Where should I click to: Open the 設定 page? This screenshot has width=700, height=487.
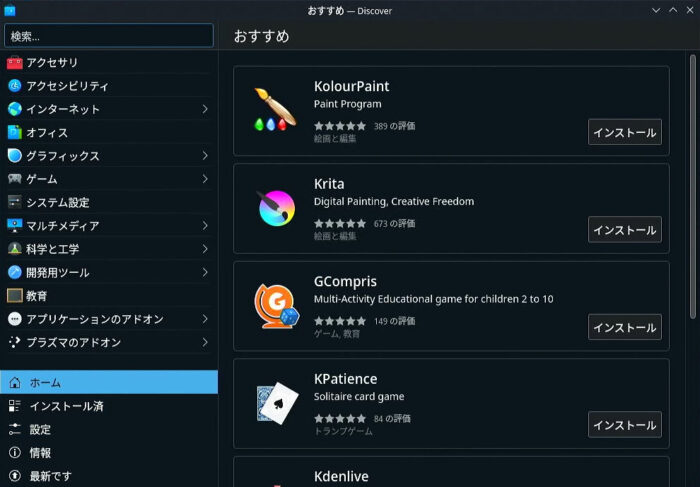coord(109,429)
